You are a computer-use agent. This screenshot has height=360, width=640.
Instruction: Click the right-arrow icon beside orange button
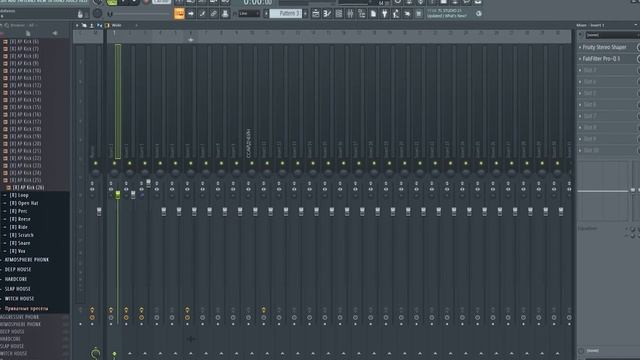tap(191, 14)
